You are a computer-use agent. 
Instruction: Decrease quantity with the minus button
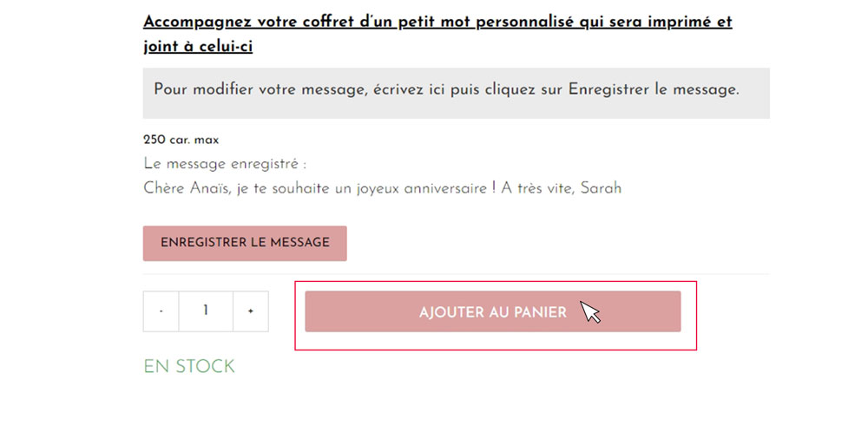tap(161, 311)
